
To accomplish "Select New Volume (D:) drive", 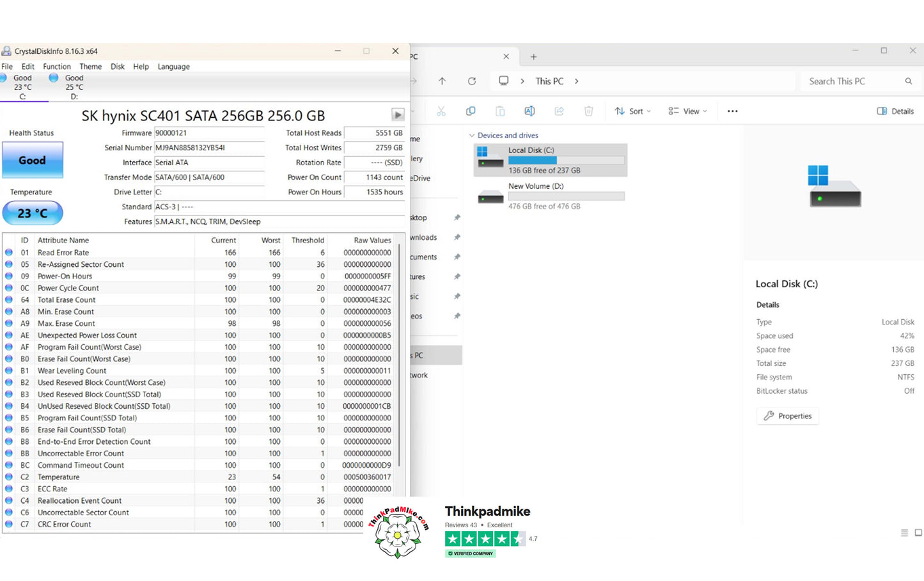I will click(x=551, y=196).
